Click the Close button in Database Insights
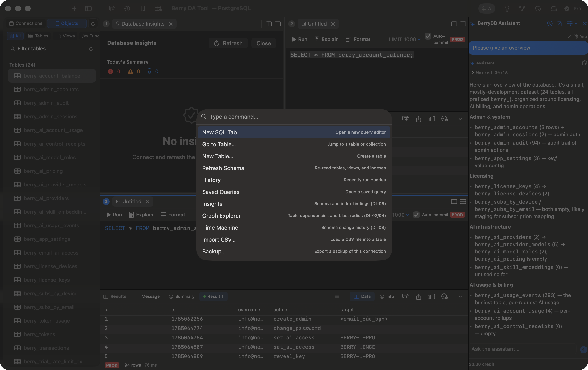The height and width of the screenshot is (370, 588). click(x=264, y=43)
